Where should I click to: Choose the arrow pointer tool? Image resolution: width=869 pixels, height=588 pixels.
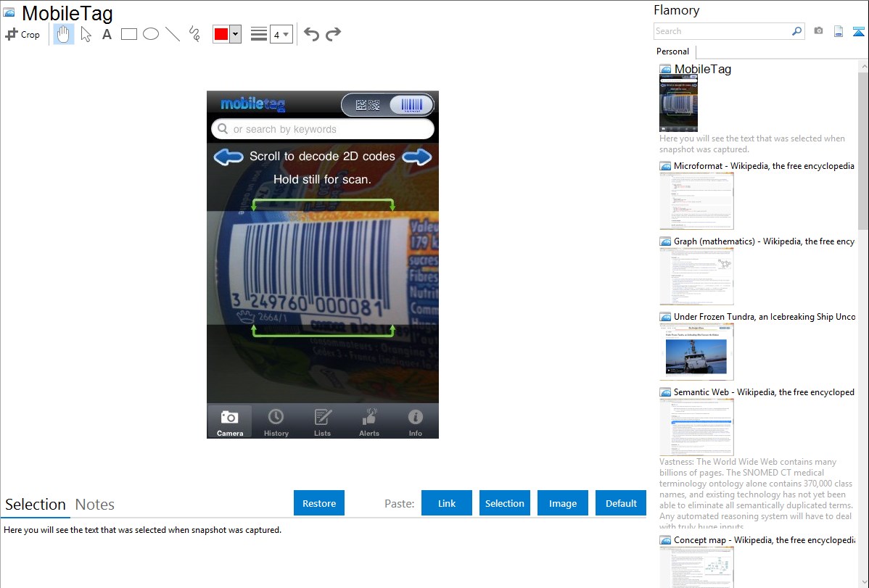coord(86,34)
